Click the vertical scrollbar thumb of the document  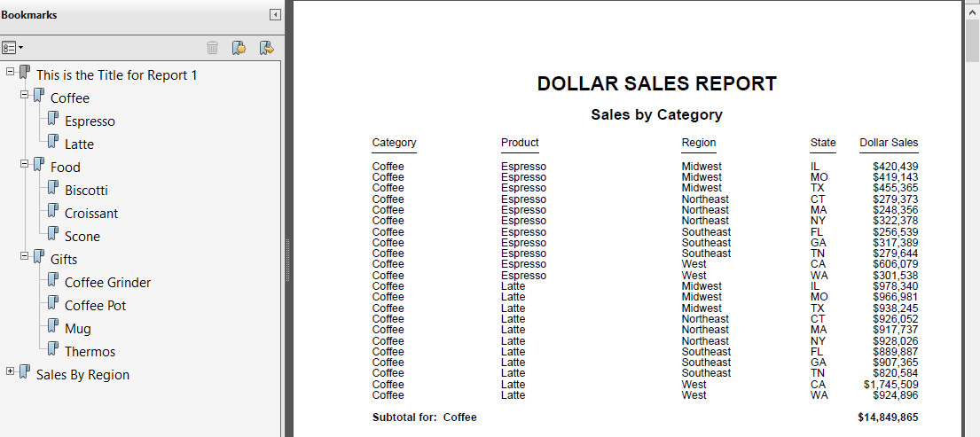coord(973,41)
